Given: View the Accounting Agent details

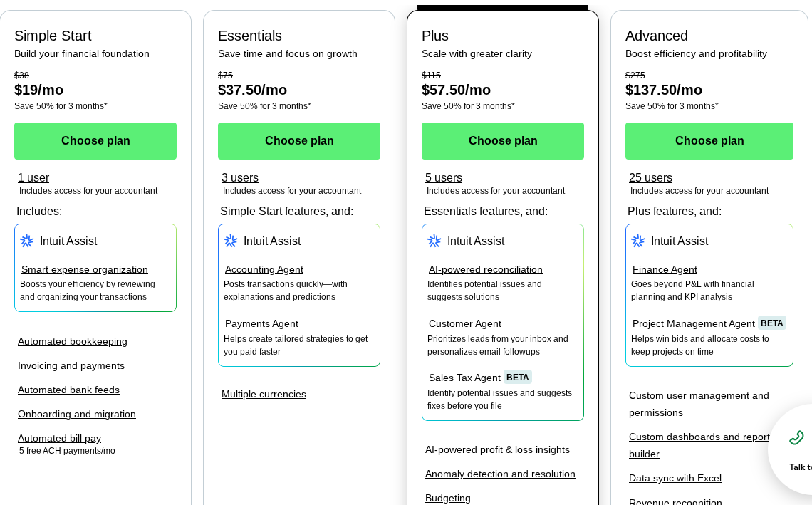Looking at the screenshot, I should 264,269.
